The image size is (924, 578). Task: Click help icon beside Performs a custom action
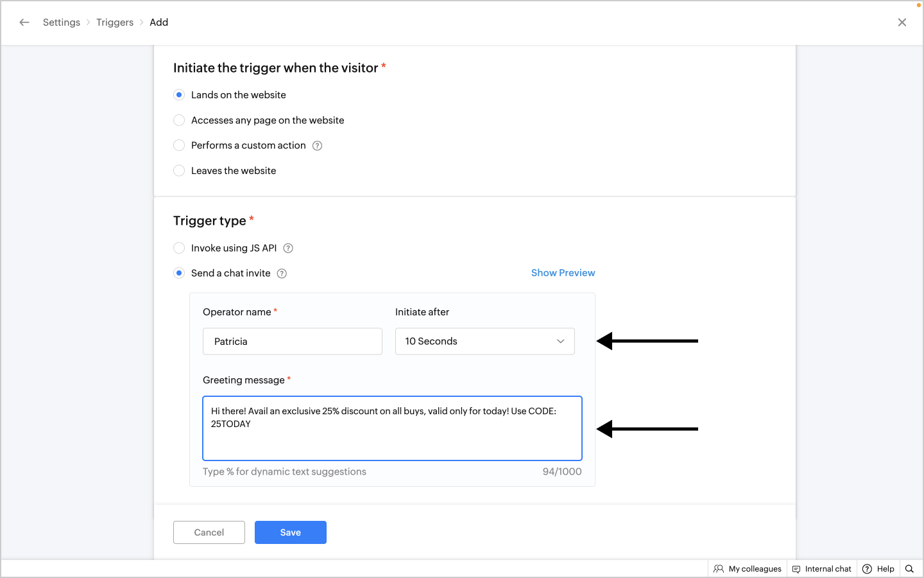point(317,146)
